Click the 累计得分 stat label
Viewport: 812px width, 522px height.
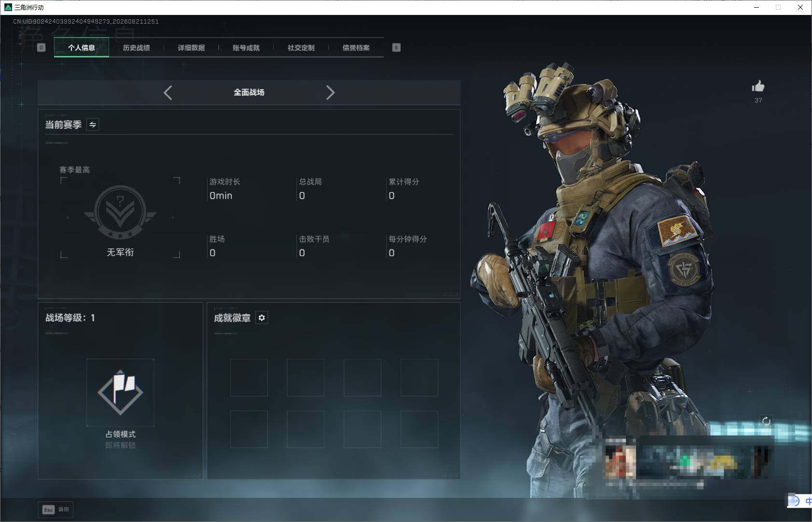click(404, 182)
